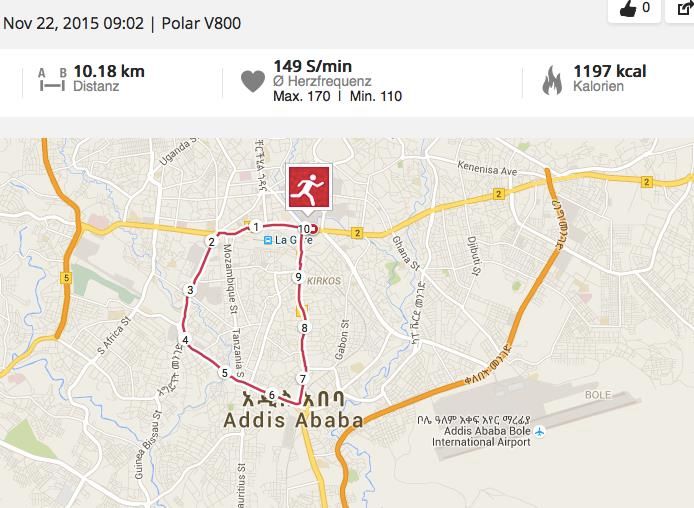The image size is (694, 508).
Task: Select kilometer marker 1 on route
Action: pos(255,227)
